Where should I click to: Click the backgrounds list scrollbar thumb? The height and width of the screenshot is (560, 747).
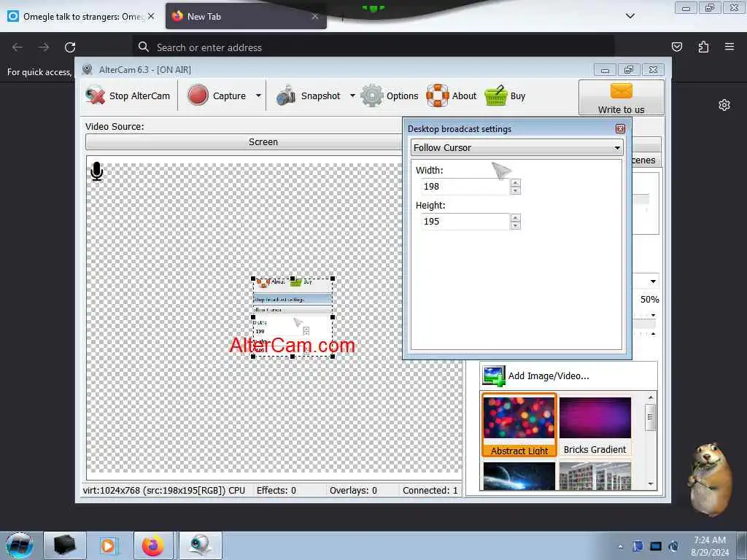coord(650,417)
